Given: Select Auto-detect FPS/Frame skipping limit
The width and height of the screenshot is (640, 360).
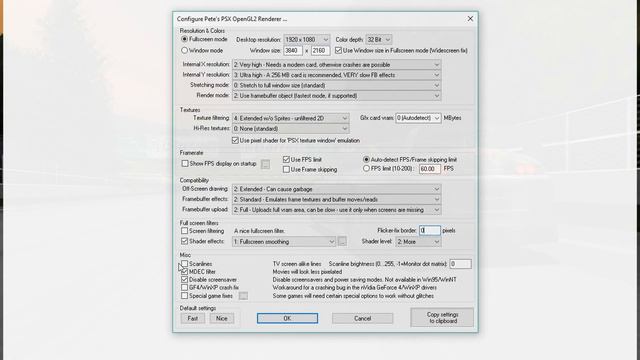Looking at the screenshot, I should point(366,160).
